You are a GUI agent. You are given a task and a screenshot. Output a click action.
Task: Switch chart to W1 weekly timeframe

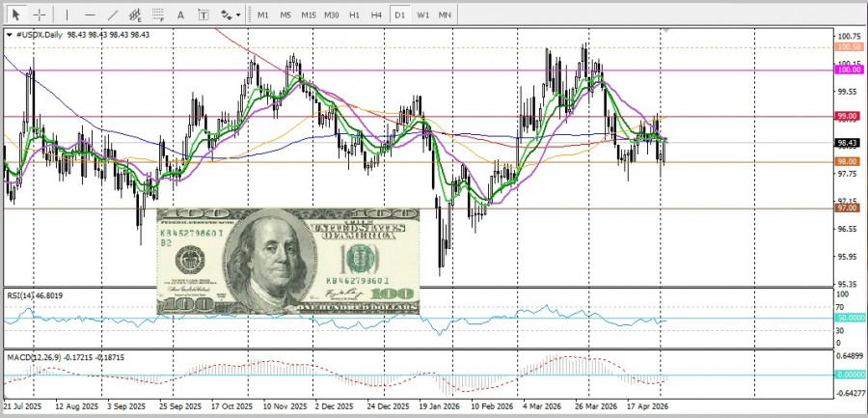(423, 15)
